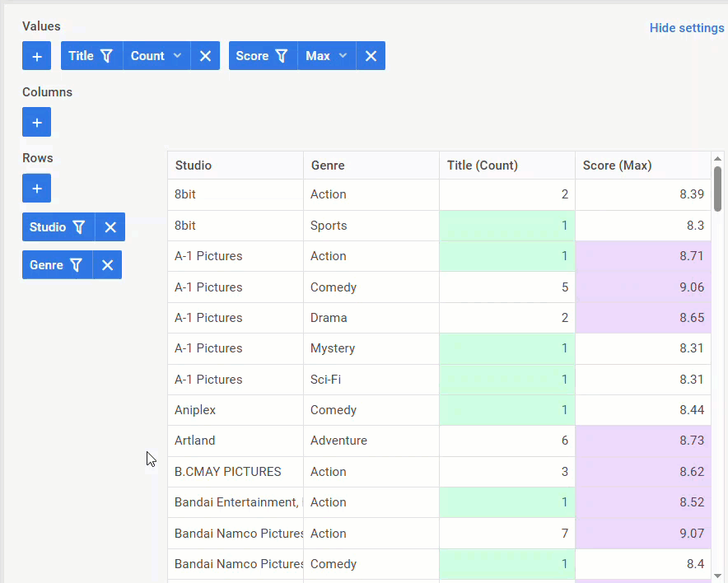Viewport: 728px width, 583px height.
Task: Open the Max aggregation dropdown
Action: coord(326,55)
